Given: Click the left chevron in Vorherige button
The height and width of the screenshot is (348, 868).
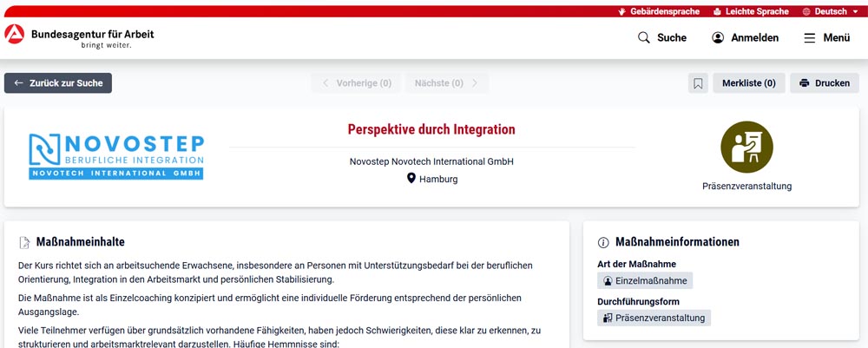Looking at the screenshot, I should pyautogui.click(x=325, y=83).
